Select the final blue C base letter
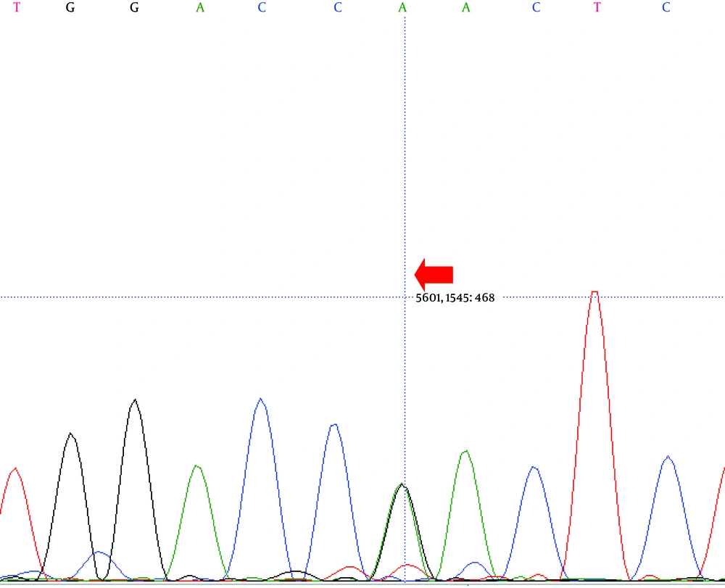725x588 pixels. [x=666, y=9]
